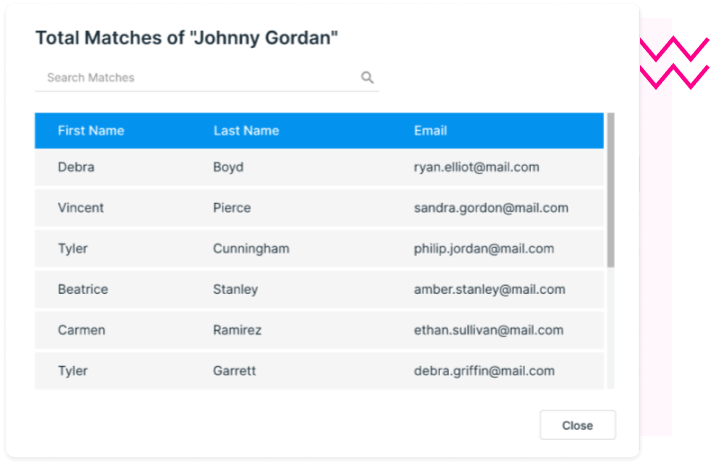
Task: Click email ryan.elliot@mail.com
Action: 476,168
